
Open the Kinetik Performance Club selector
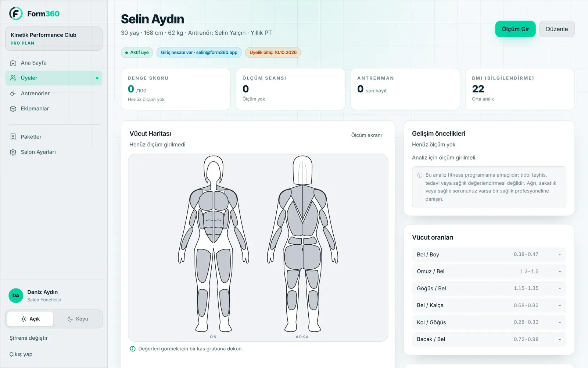[54, 39]
